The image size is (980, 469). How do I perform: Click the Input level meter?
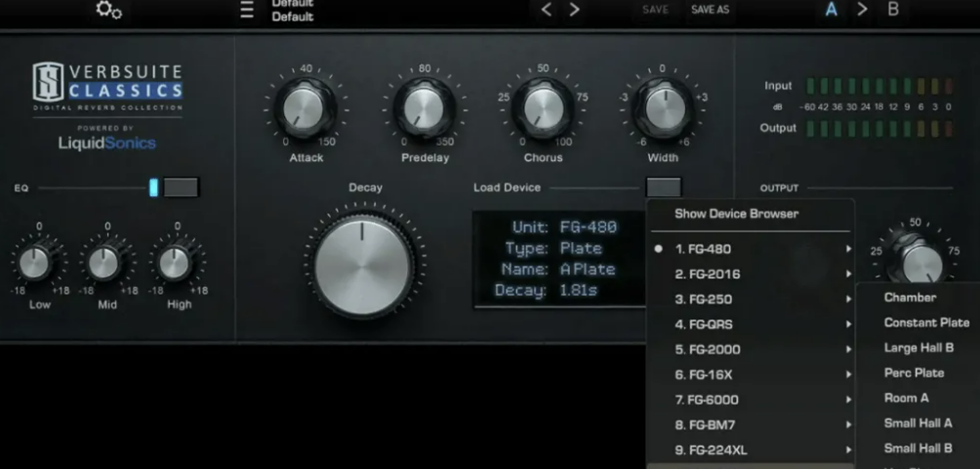pos(879,86)
